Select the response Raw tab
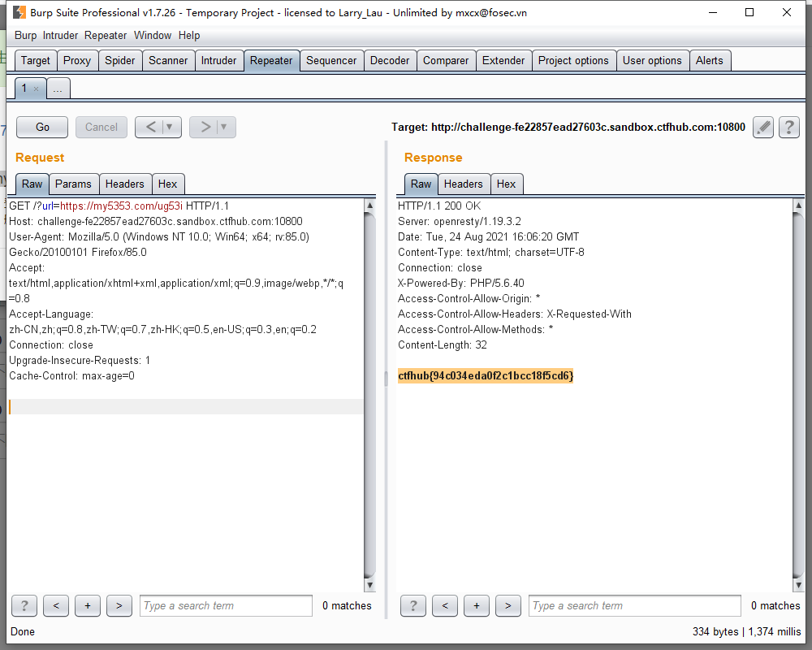 pyautogui.click(x=421, y=184)
